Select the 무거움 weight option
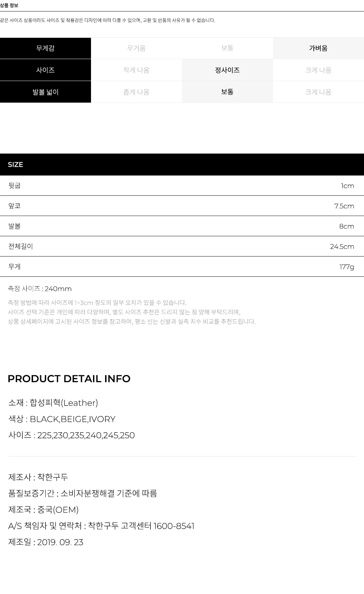364x594 pixels. click(x=136, y=48)
